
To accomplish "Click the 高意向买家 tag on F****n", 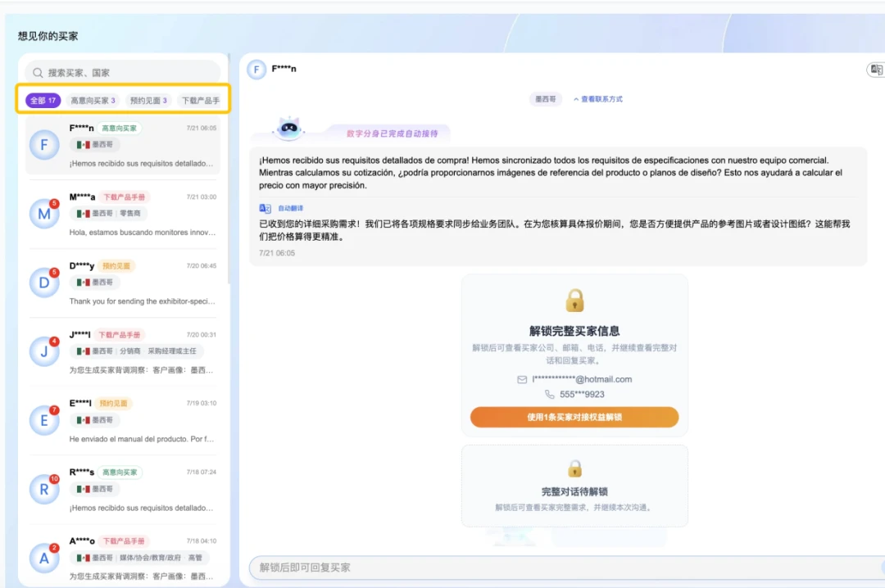I will (x=119, y=128).
